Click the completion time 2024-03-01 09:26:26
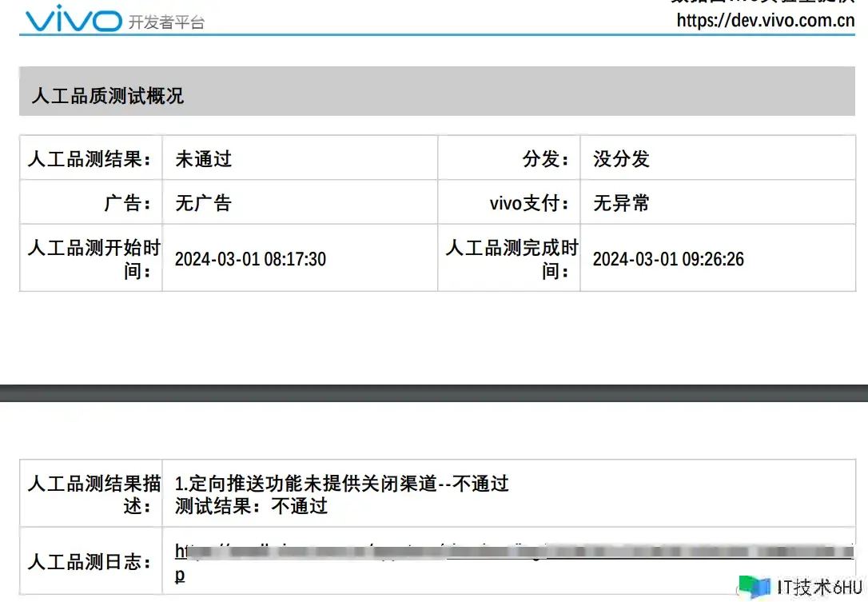 tap(668, 259)
